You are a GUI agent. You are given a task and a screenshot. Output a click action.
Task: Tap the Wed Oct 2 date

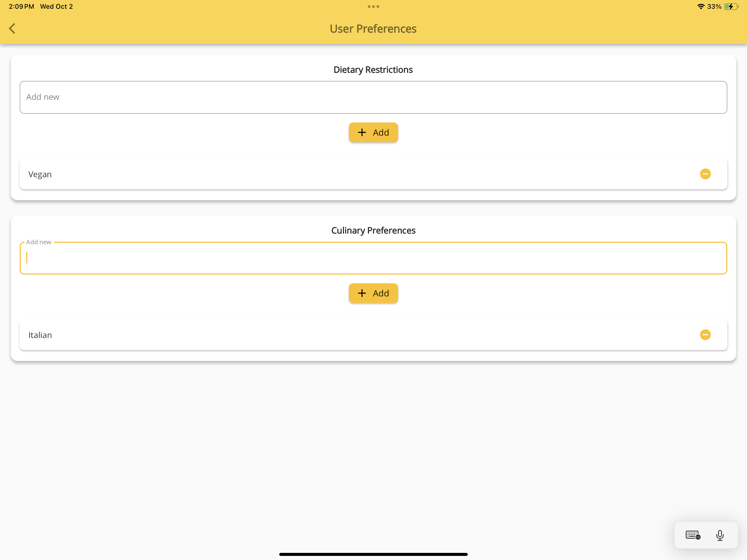[x=56, y=6]
